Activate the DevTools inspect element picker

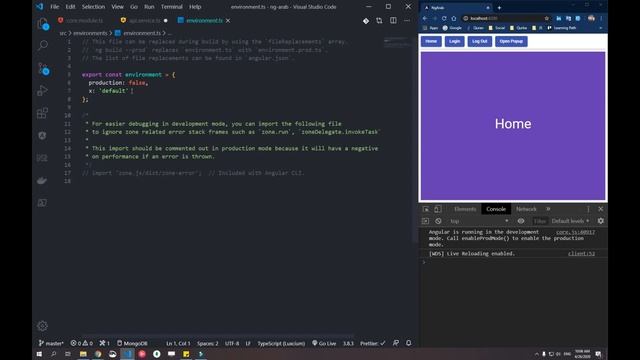(426, 209)
